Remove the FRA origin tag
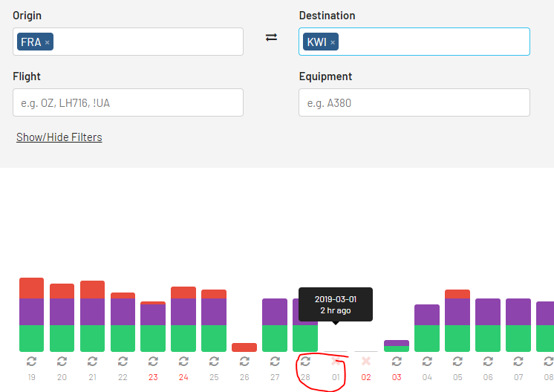This screenshot has height=392, width=554. 48,42
